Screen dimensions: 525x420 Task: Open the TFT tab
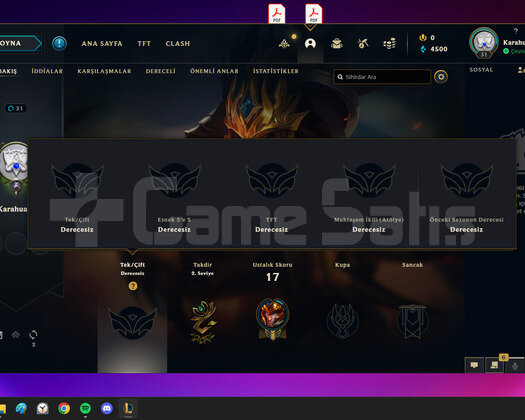pyautogui.click(x=144, y=44)
